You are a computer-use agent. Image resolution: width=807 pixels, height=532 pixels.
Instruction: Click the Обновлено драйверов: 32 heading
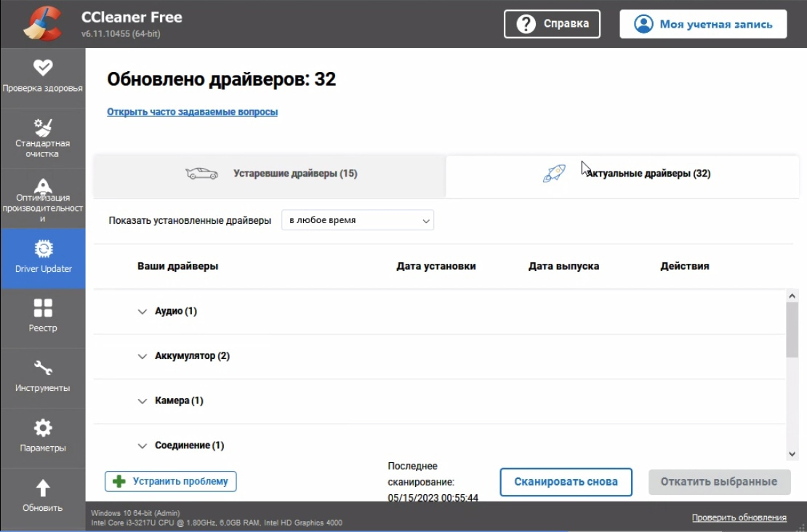click(x=221, y=79)
